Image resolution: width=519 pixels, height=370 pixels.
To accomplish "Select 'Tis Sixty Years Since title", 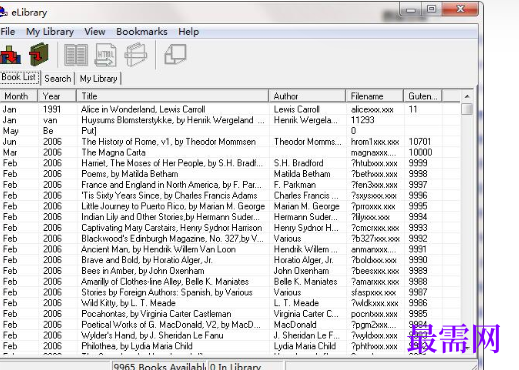I will coord(169,195).
